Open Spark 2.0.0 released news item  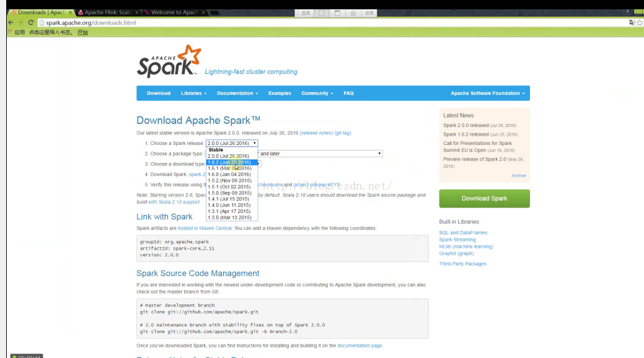click(x=465, y=125)
